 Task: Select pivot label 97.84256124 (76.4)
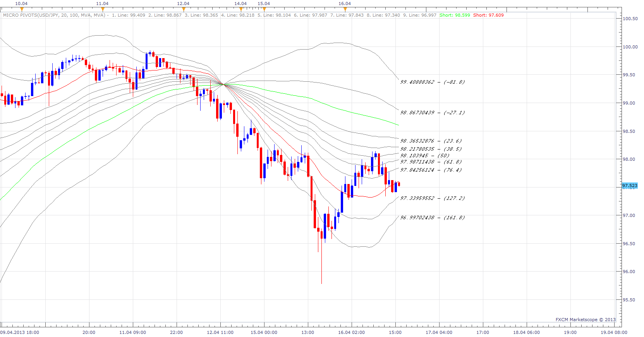pos(431,170)
